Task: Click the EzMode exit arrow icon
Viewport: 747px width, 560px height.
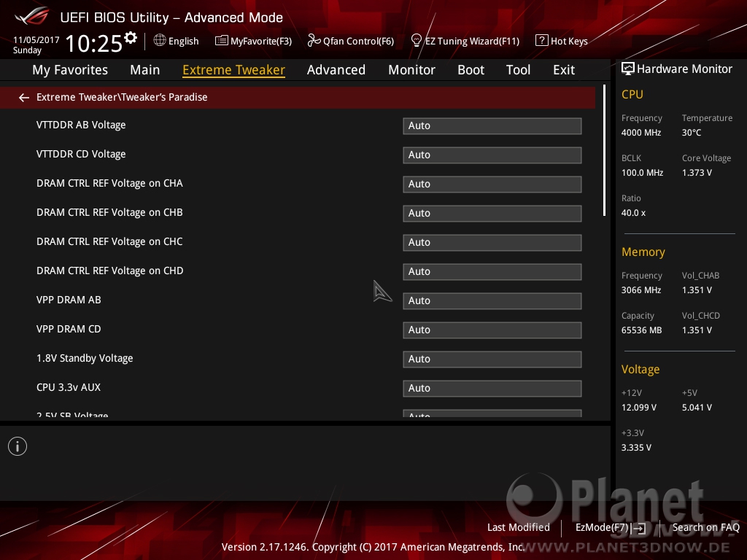Action: coord(639,528)
